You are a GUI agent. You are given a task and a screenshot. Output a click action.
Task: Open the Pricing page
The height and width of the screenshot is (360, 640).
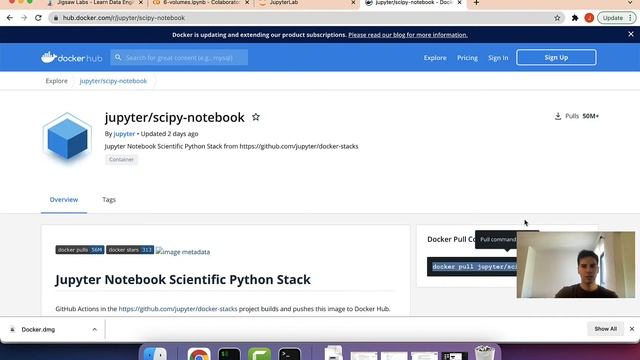click(467, 58)
